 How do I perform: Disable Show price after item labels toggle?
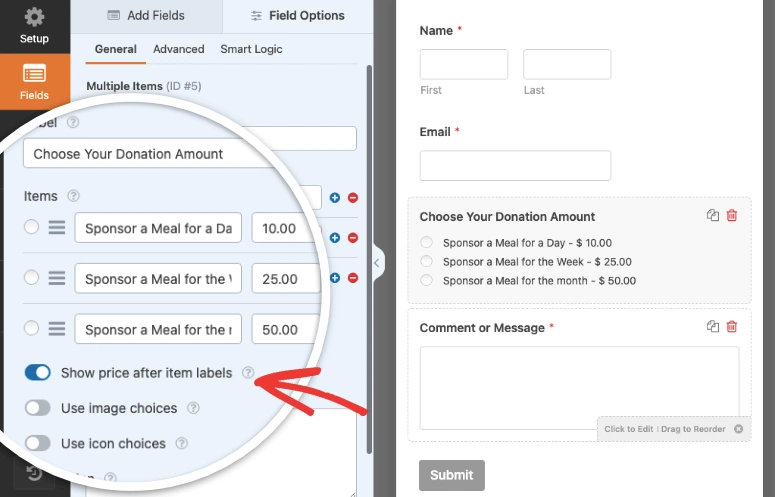[x=38, y=373]
